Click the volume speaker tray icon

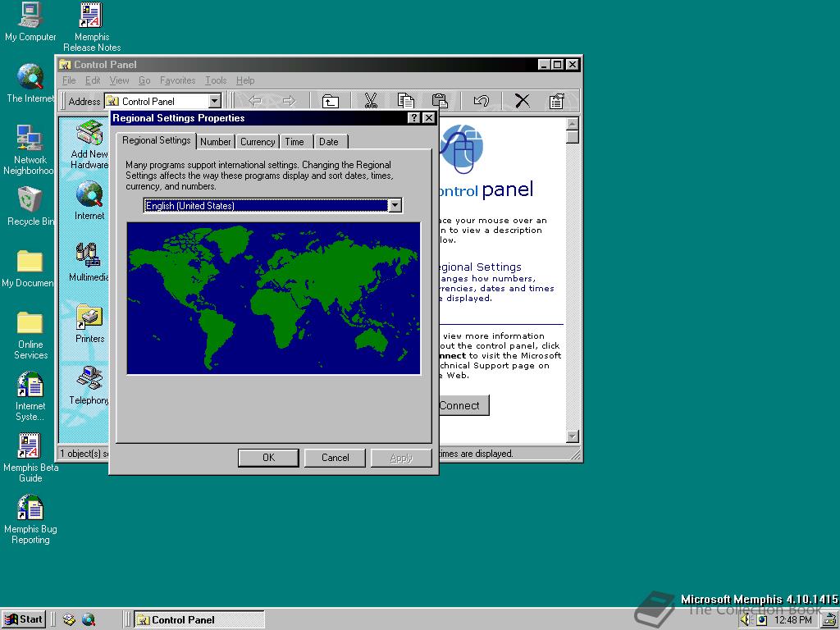[x=745, y=620]
